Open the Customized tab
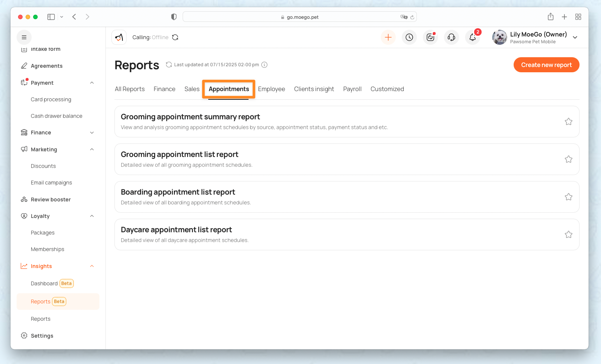Image resolution: width=601 pixels, height=364 pixels. [x=387, y=89]
